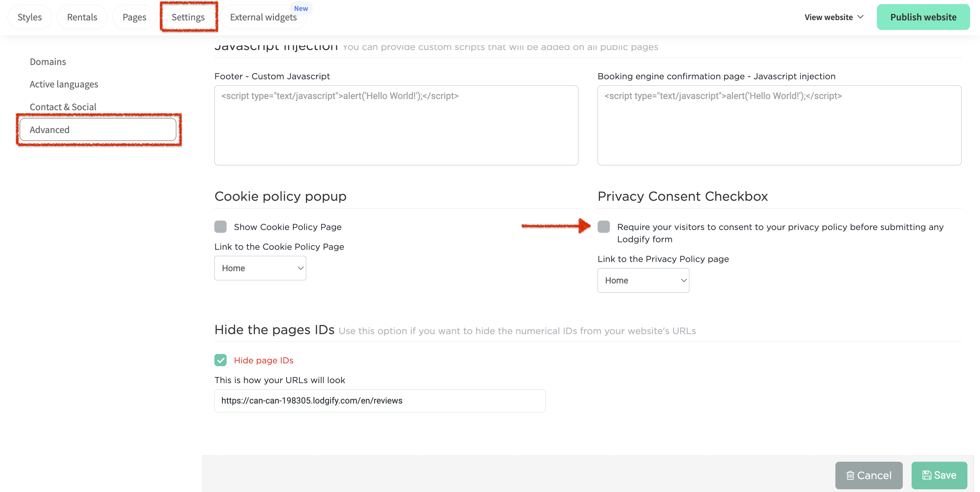Enable Show Cookie Policy Page checkbox
Screen dimensions: 980x492
[220, 227]
